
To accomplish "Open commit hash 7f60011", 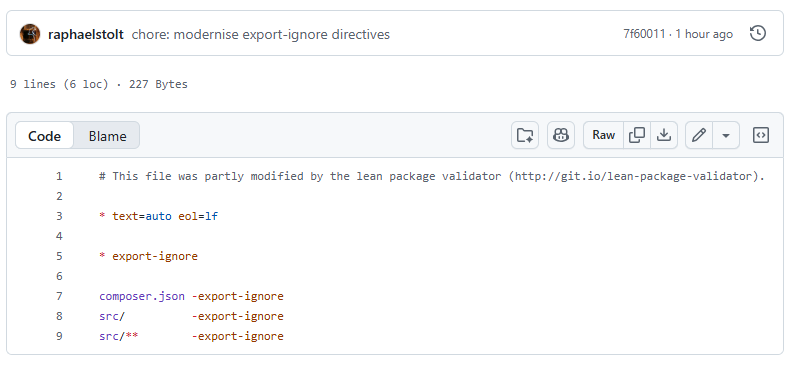I will pyautogui.click(x=644, y=34).
